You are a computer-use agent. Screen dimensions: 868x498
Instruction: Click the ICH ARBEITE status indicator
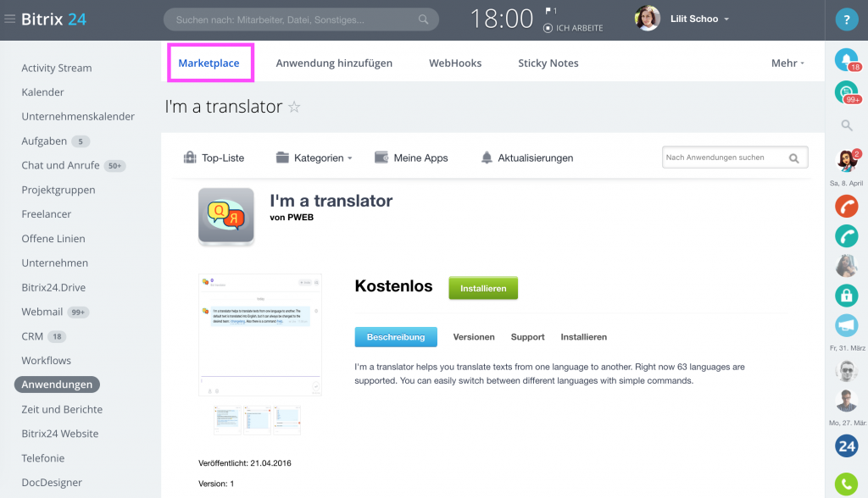pyautogui.click(x=574, y=28)
